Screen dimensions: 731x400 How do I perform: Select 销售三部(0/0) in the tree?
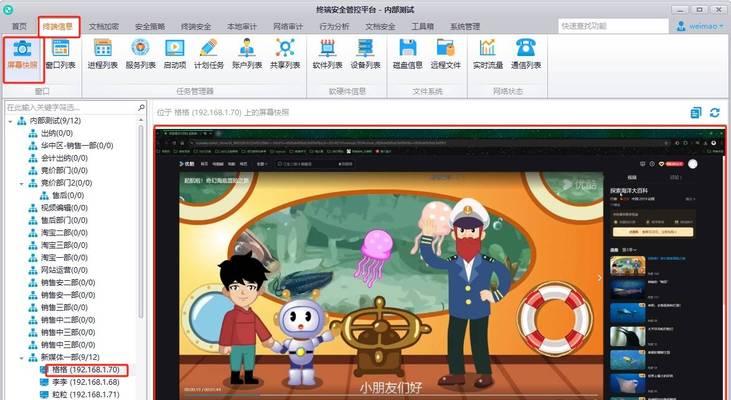tap(64, 308)
